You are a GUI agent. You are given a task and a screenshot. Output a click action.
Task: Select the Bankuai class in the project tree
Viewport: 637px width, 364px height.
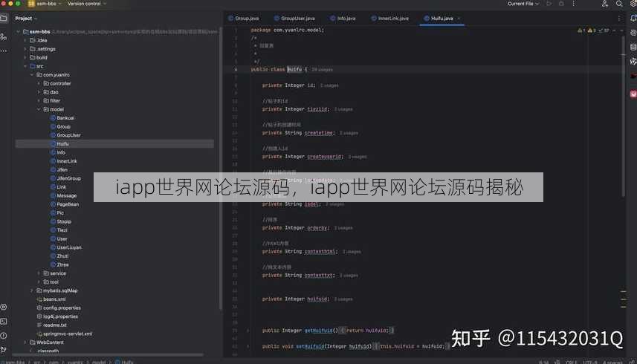65,118
